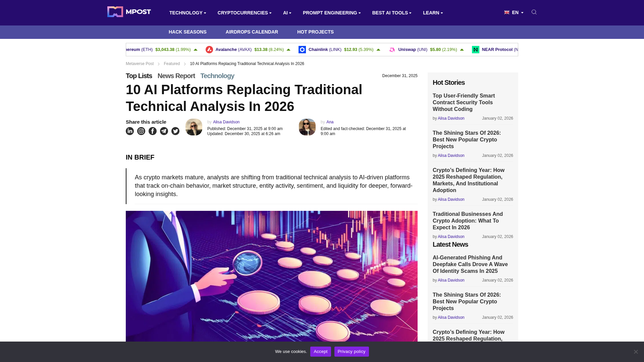Expand the Cryptocurrencies dropdown menu
Viewport: 644px width, 362px height.
click(x=244, y=13)
